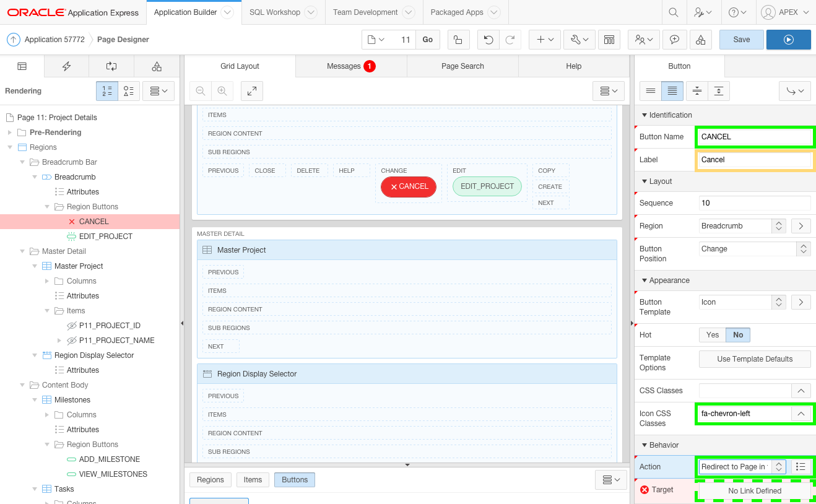Image resolution: width=816 pixels, height=504 pixels.
Task: Run the page with play button
Action: click(788, 40)
